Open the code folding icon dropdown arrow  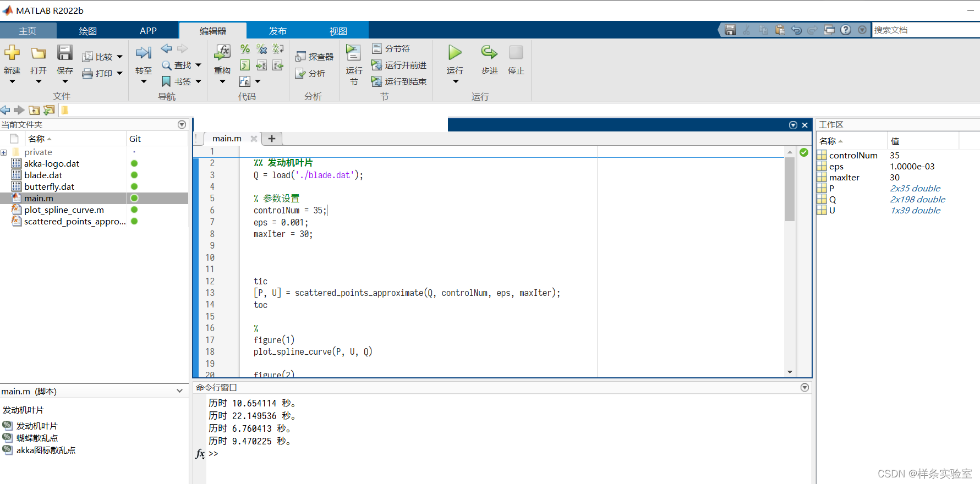pyautogui.click(x=258, y=81)
